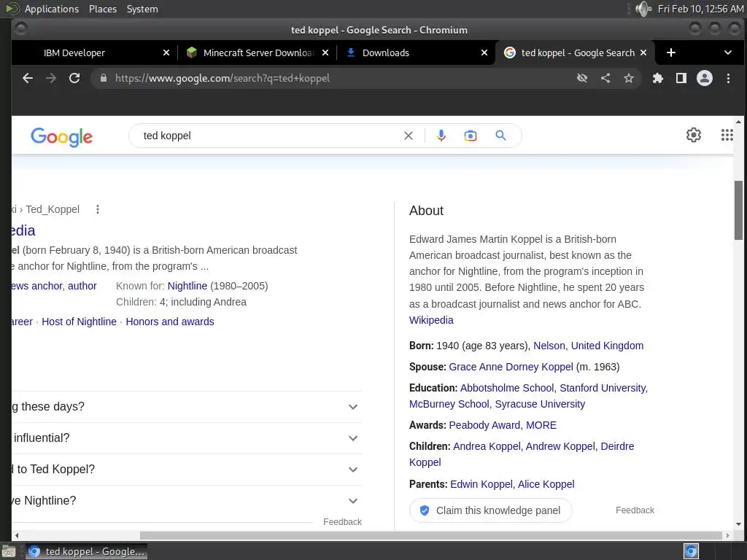Open the Applications menu
The width and height of the screenshot is (747, 560).
pos(52,9)
